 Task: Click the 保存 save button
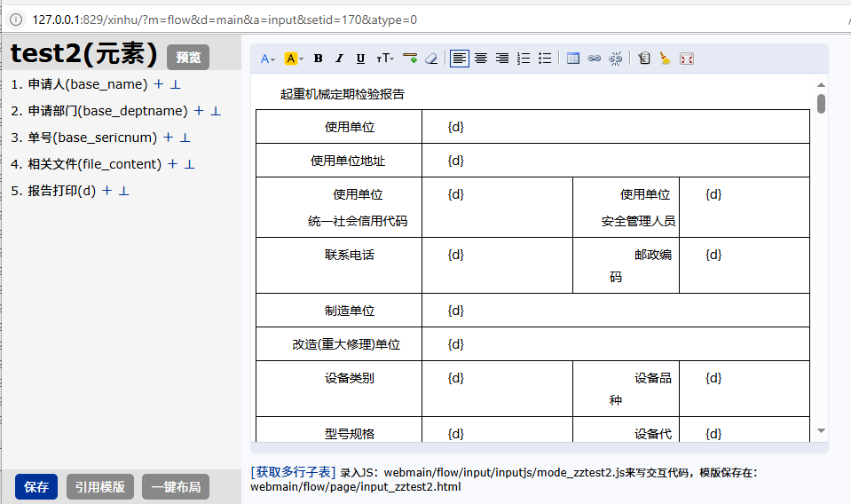36,486
